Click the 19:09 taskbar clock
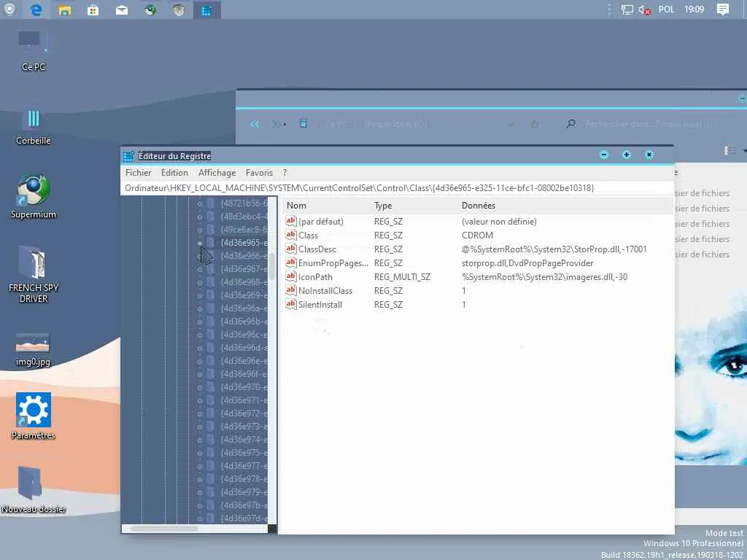 (694, 9)
